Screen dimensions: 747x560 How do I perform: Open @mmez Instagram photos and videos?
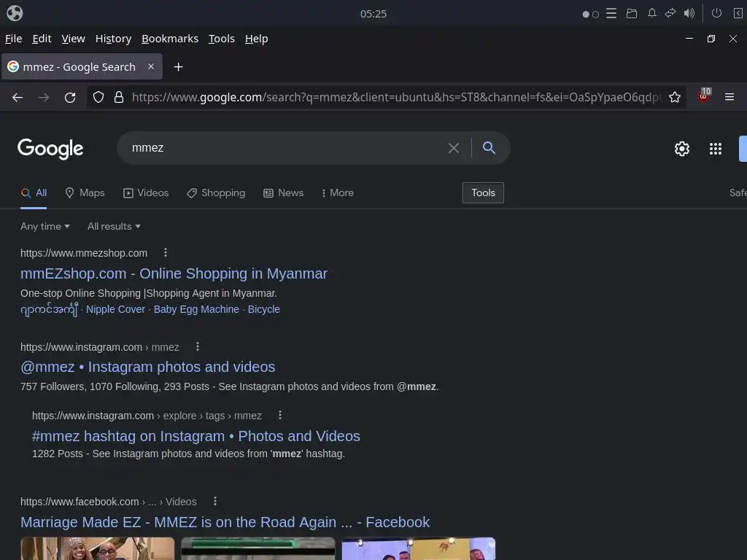click(147, 367)
